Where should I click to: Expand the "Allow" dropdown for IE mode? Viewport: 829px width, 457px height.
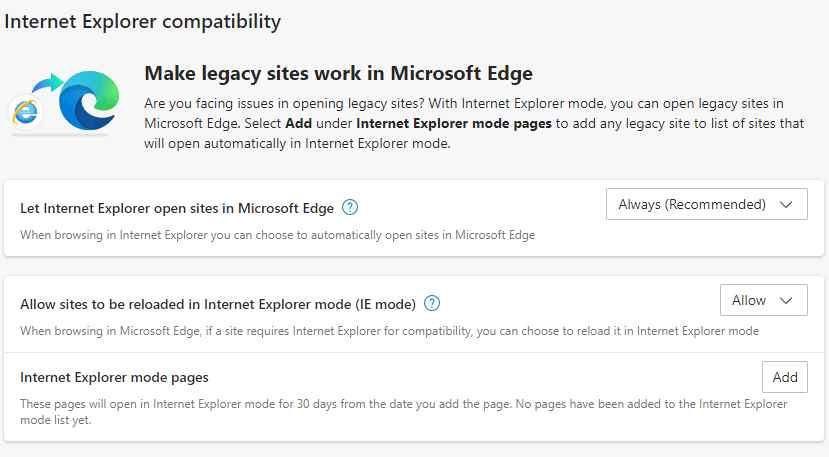763,300
